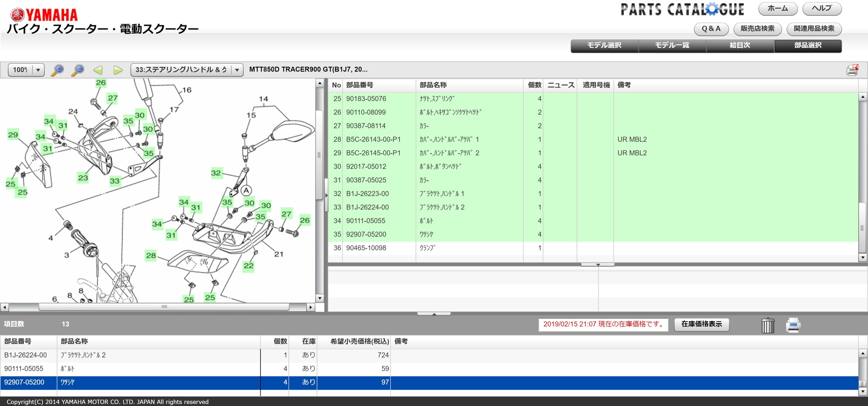Viewport: 868px width, 406px height.
Task: Click the 部品番号 column header in parts list
Action: point(379,85)
